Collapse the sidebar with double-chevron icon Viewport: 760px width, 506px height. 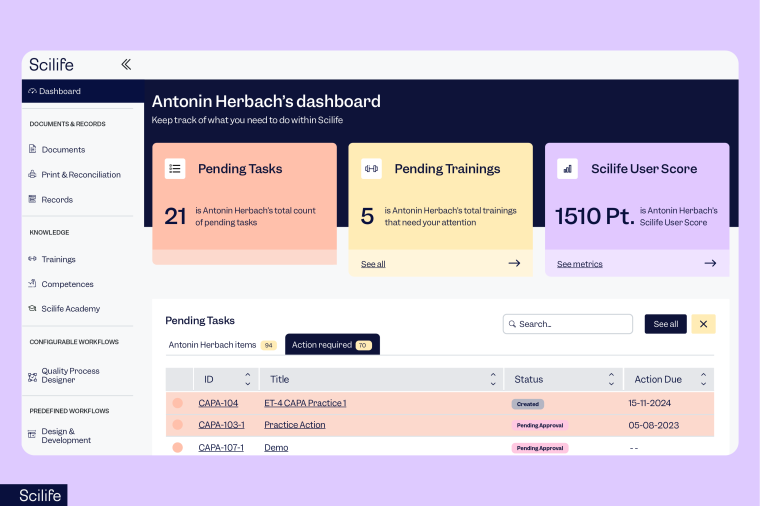pos(126,64)
